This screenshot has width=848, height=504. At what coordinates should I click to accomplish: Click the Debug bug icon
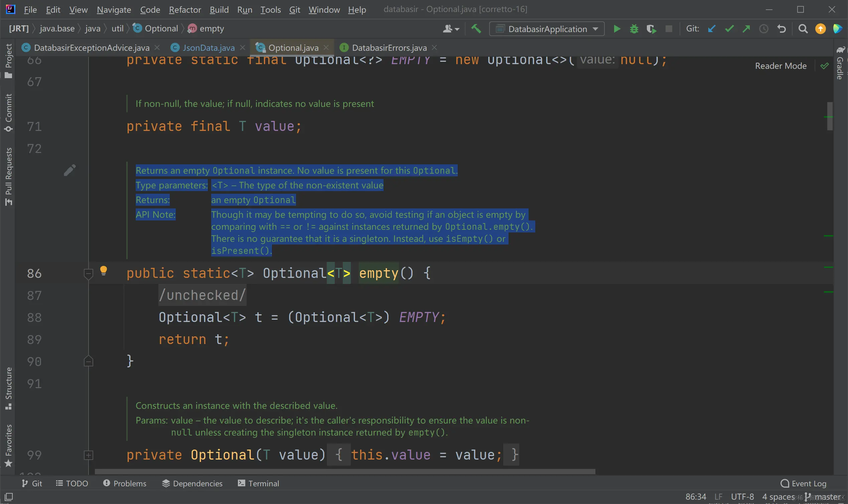pyautogui.click(x=634, y=29)
